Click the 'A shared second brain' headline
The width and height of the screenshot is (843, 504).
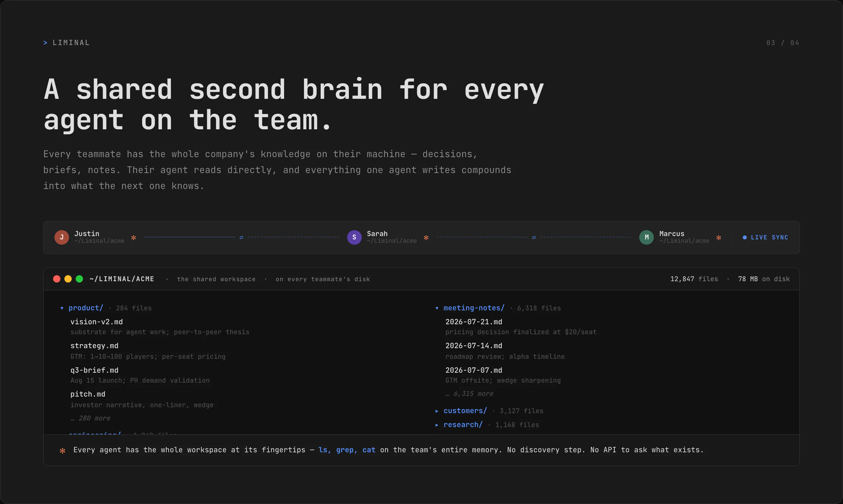tap(294, 104)
